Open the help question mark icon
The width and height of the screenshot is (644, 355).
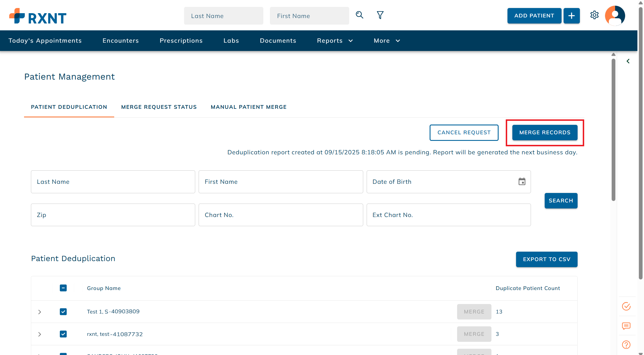(626, 345)
